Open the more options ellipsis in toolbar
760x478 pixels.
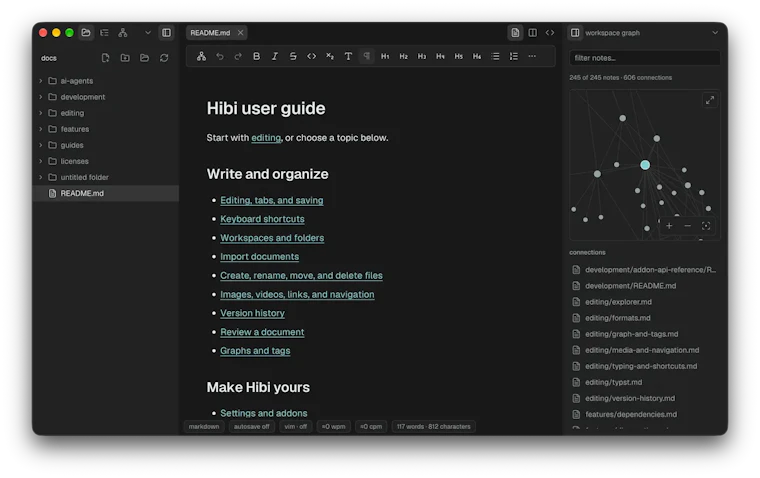[x=532, y=56]
